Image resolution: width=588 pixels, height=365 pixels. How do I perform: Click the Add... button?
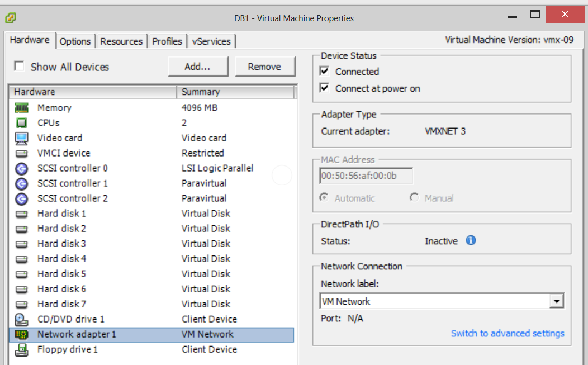coord(198,67)
